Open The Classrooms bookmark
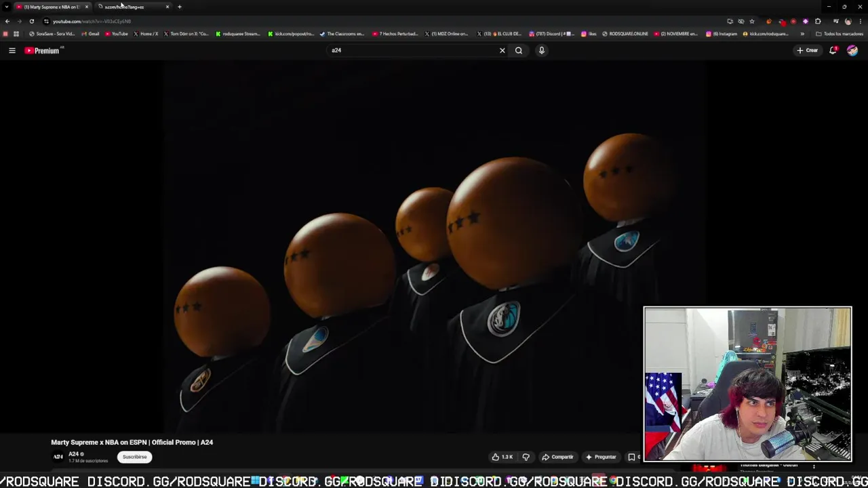The width and height of the screenshot is (868, 488). (x=342, y=34)
